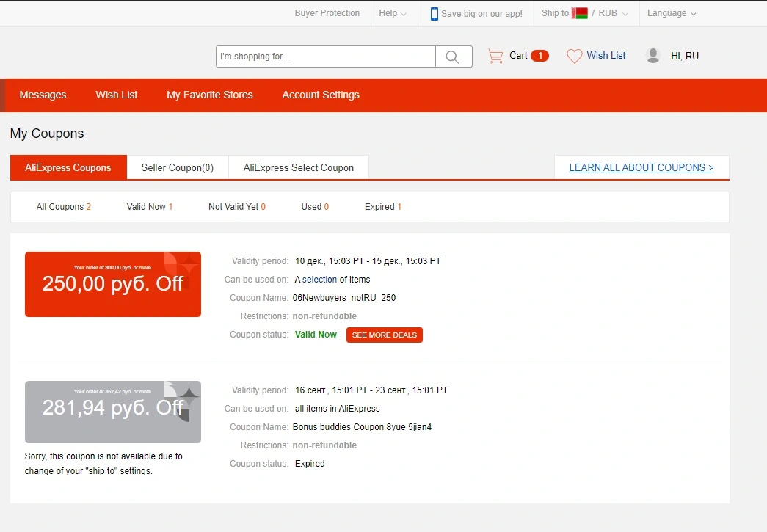Viewport: 767px width, 532px height.
Task: Switch to the Seller Coupon(0) tab
Action: pos(178,168)
